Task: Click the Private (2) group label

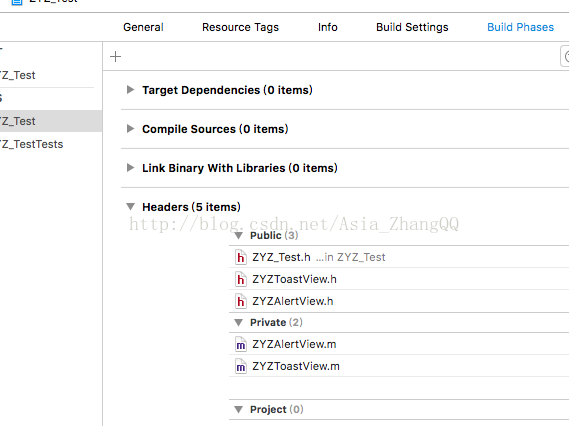Action: (x=276, y=323)
